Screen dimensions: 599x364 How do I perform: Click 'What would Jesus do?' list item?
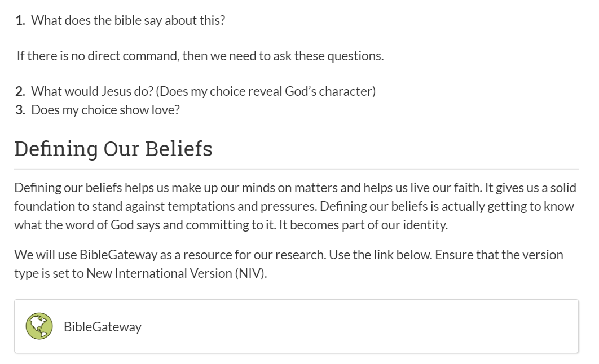(x=92, y=91)
